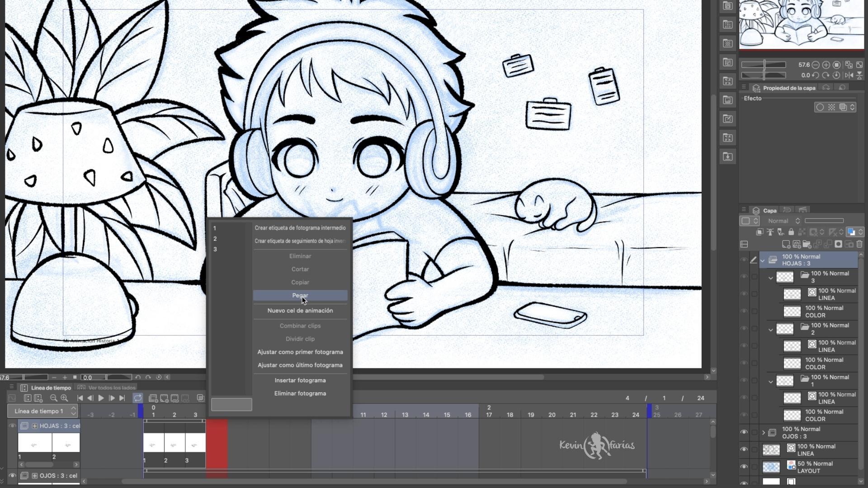Collapse the HOJAS : 3 animation folder
The width and height of the screenshot is (868, 488).
[763, 260]
